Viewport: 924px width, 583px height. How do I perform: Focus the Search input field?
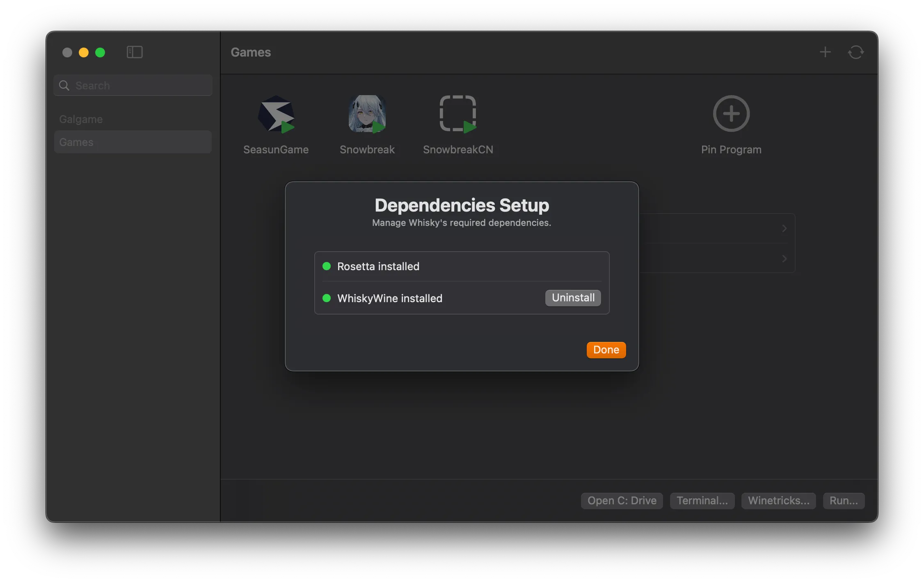(140, 85)
